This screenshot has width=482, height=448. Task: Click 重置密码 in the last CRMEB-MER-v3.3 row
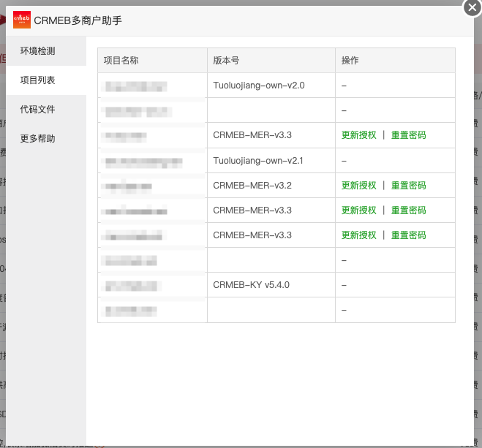click(x=408, y=235)
